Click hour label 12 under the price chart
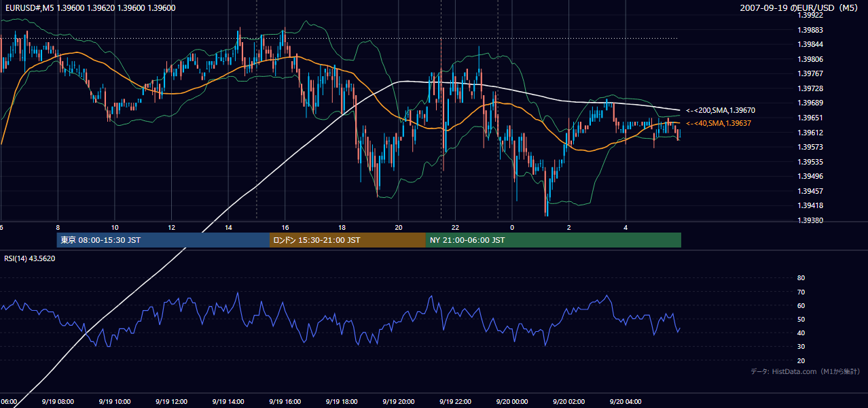 tap(172, 227)
